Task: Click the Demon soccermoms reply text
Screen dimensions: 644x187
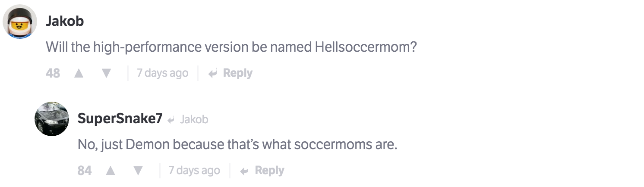Action: coord(237,144)
